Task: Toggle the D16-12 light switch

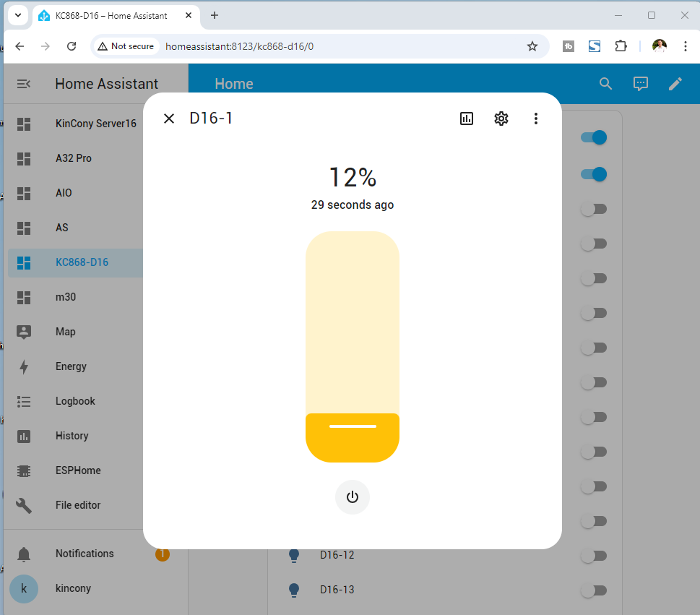Action: [x=593, y=556]
